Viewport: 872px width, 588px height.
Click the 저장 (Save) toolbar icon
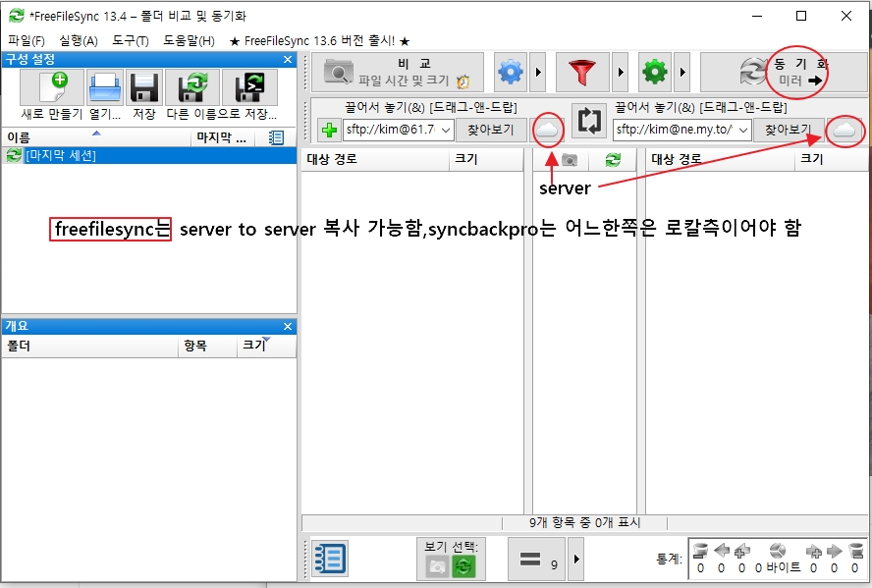pos(145,87)
